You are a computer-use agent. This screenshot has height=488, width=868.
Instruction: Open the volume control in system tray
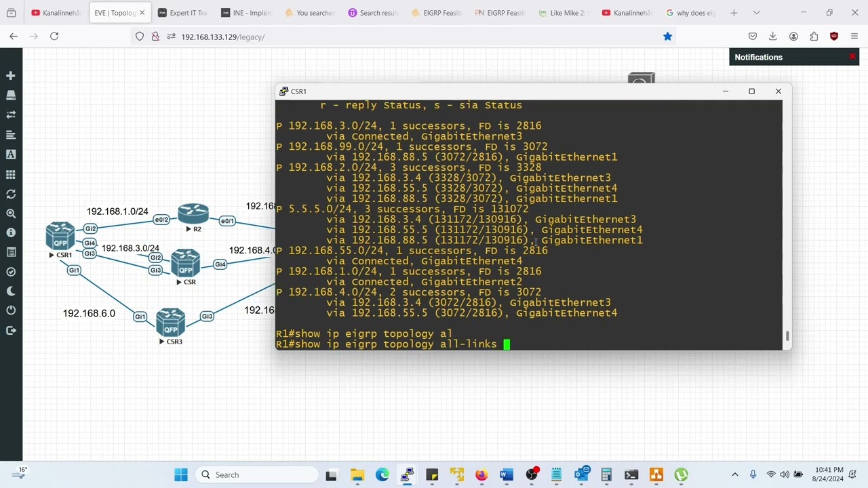point(785,474)
